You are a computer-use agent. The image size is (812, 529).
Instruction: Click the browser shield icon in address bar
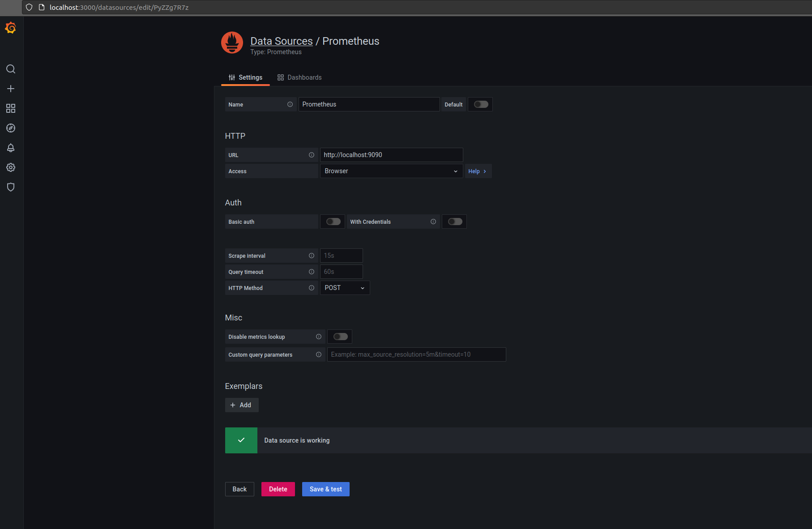pyautogui.click(x=29, y=7)
